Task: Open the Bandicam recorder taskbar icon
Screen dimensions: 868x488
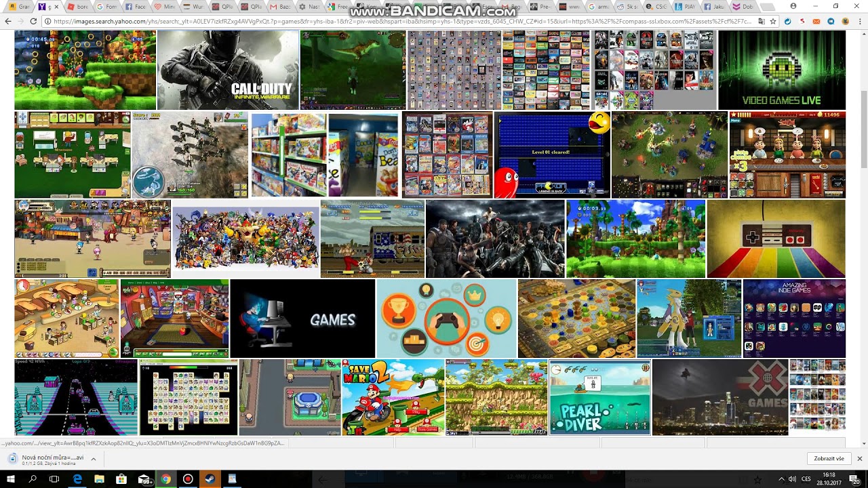Action: click(x=188, y=479)
